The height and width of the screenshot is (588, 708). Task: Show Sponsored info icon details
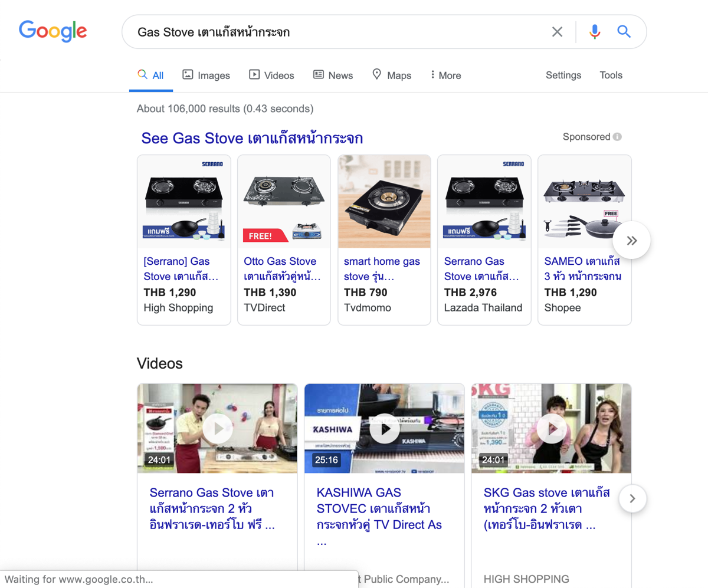tap(617, 137)
